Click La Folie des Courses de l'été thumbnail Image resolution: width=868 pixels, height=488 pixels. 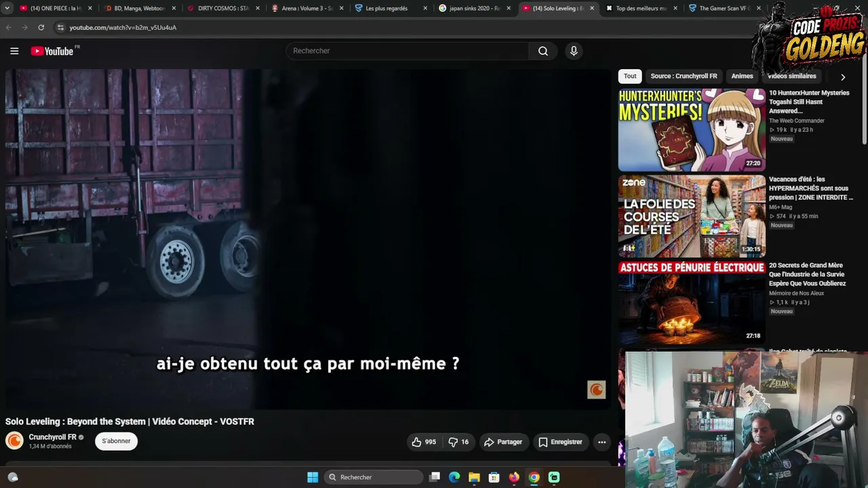tap(692, 216)
